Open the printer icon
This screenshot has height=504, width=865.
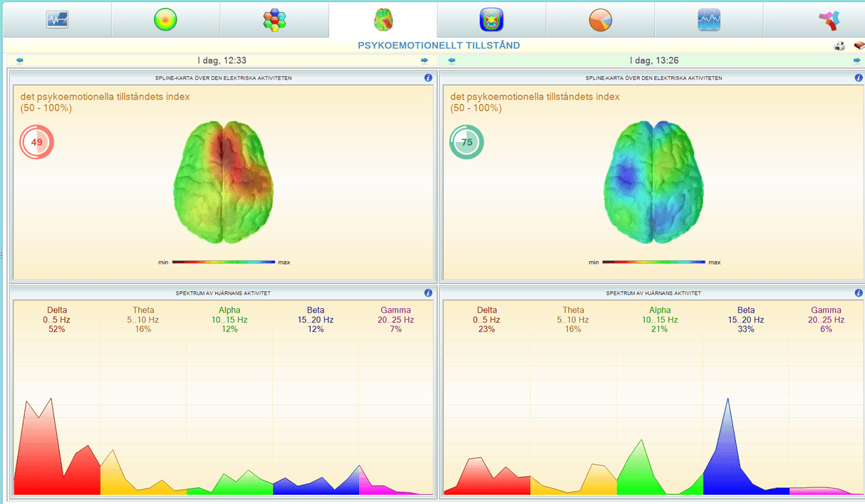[839, 45]
